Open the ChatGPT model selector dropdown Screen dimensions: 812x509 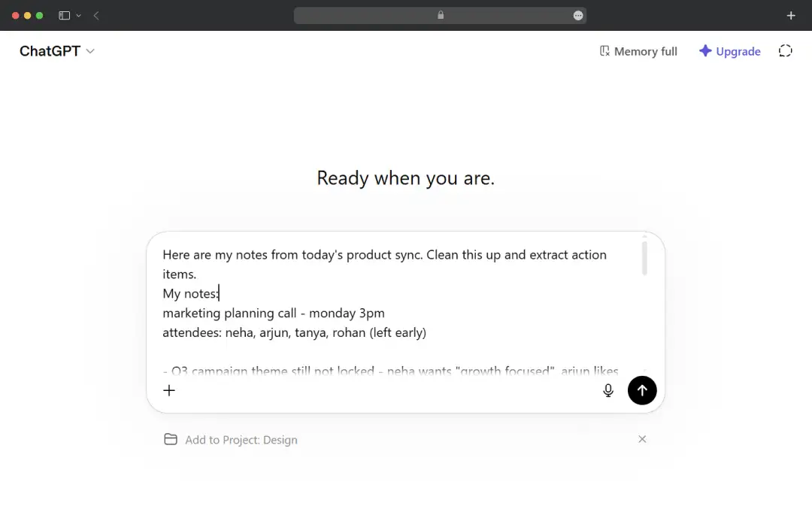click(x=57, y=50)
